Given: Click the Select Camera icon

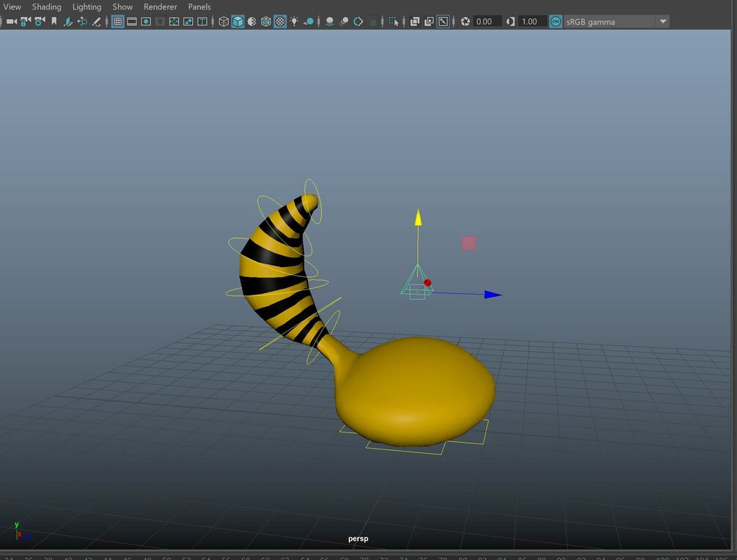Looking at the screenshot, I should pos(11,21).
